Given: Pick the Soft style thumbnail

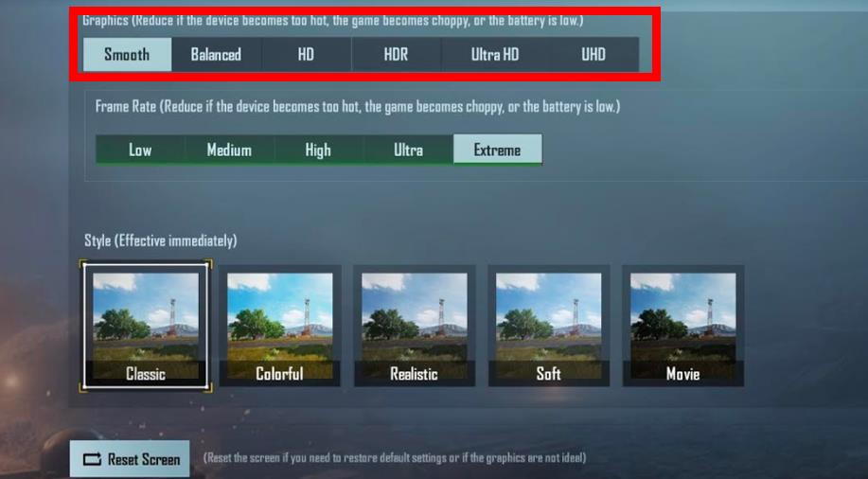Looking at the screenshot, I should pos(549,327).
